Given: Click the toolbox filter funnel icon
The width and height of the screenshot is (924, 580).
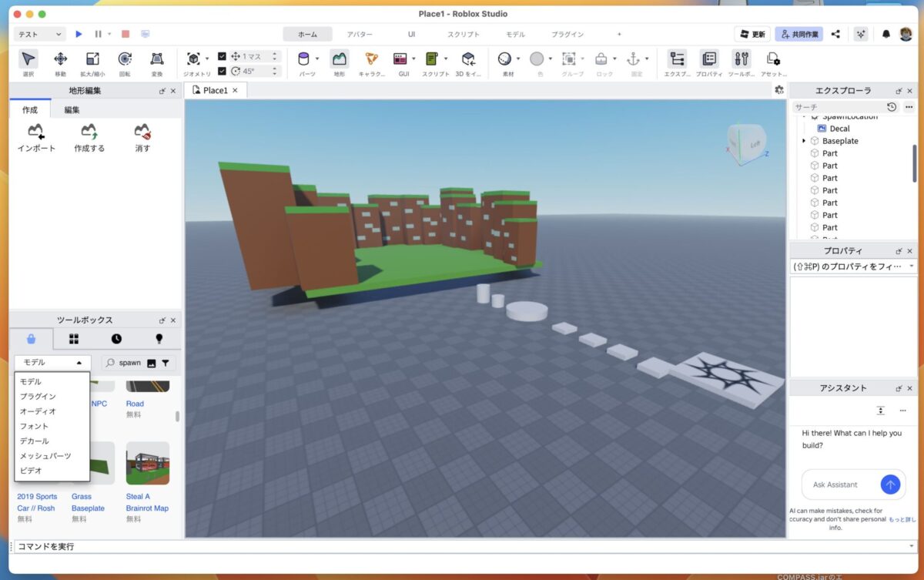Looking at the screenshot, I should click(166, 363).
